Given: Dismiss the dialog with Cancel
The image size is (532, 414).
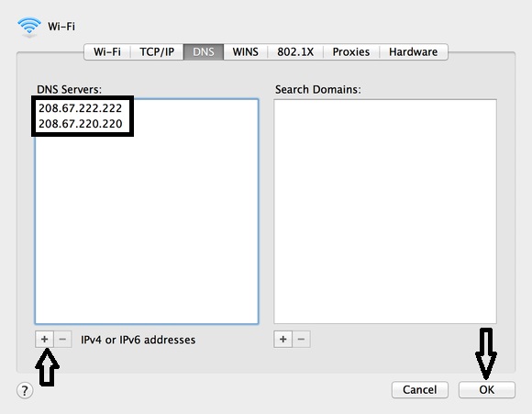Looking at the screenshot, I should (x=420, y=389).
